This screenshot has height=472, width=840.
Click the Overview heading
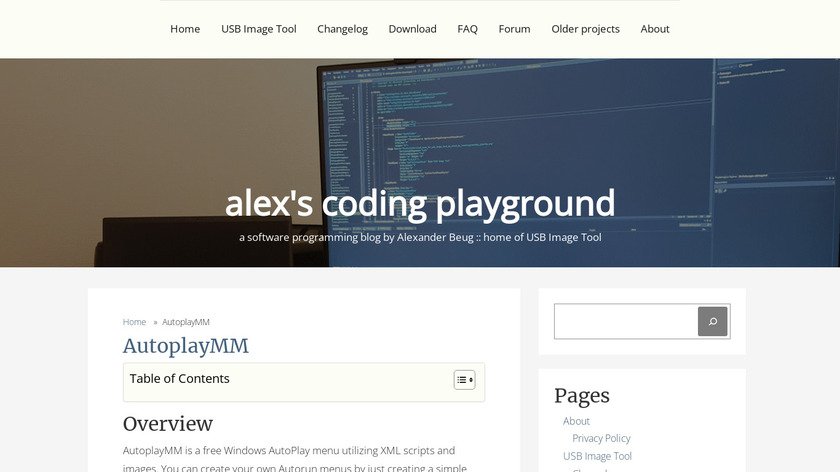[x=168, y=424]
